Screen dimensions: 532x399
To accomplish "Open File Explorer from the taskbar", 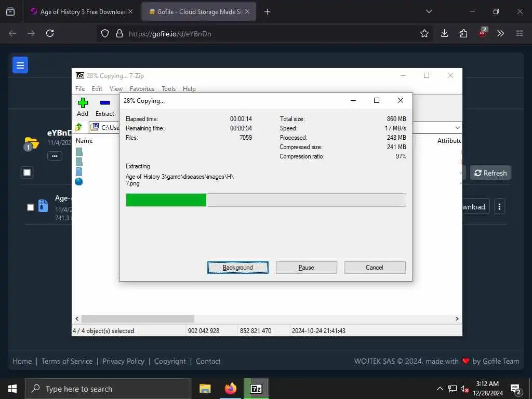I will click(205, 389).
